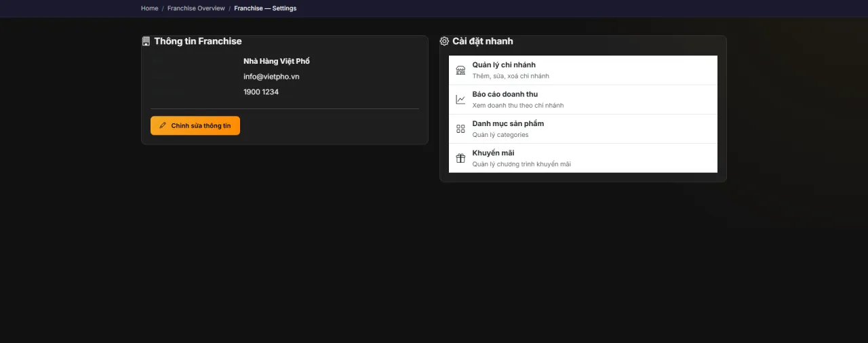Image resolution: width=868 pixels, height=343 pixels.
Task: Open the Quản lý chi nhánh title
Action: point(504,65)
